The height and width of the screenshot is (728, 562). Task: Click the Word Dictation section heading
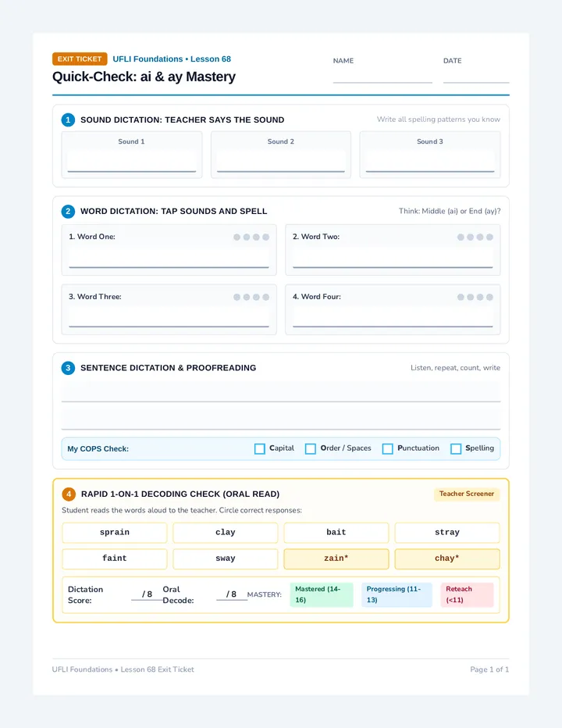(x=174, y=211)
